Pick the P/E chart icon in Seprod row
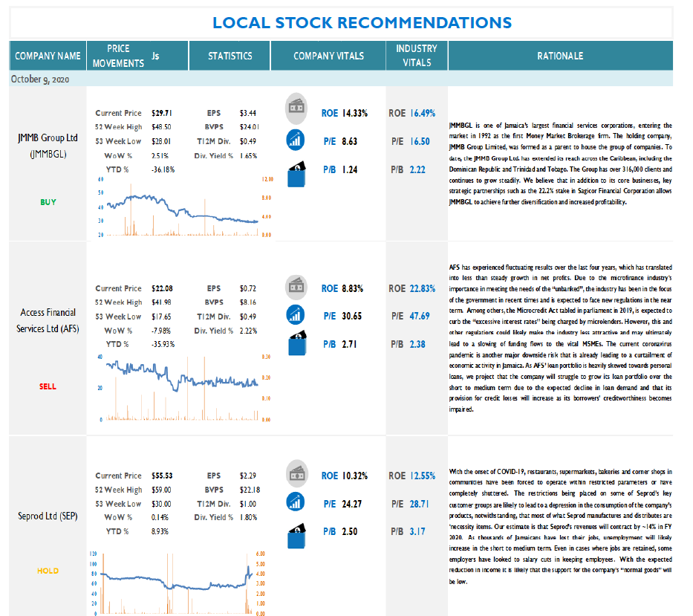 (295, 502)
